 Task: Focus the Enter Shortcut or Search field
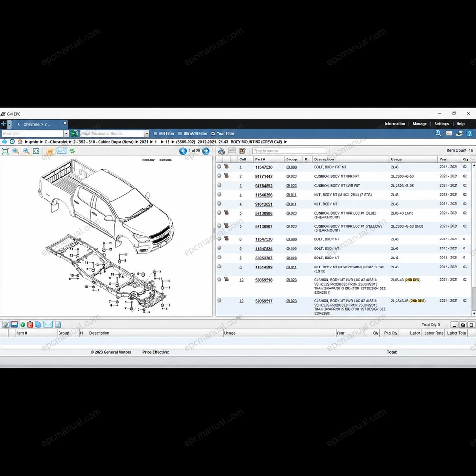coord(112,134)
